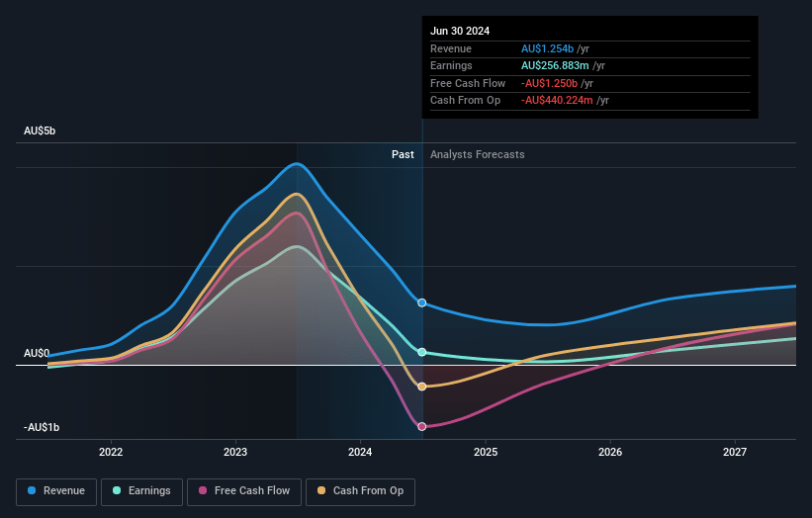The width and height of the screenshot is (812, 518).
Task: Select the blue Revenue data point marker
Action: (422, 302)
